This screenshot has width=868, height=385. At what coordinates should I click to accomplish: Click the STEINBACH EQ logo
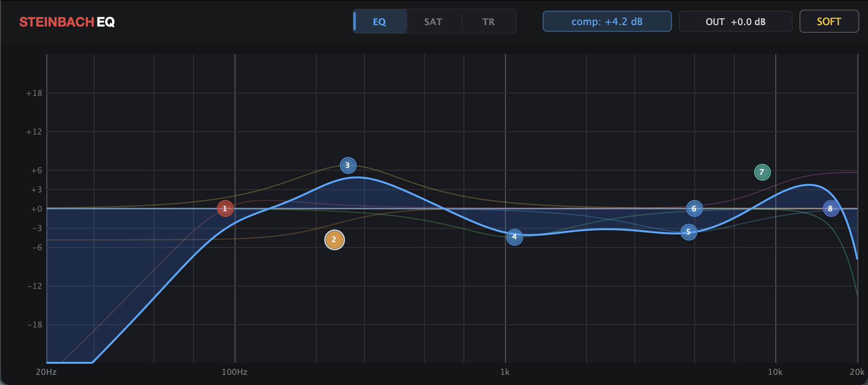point(67,22)
